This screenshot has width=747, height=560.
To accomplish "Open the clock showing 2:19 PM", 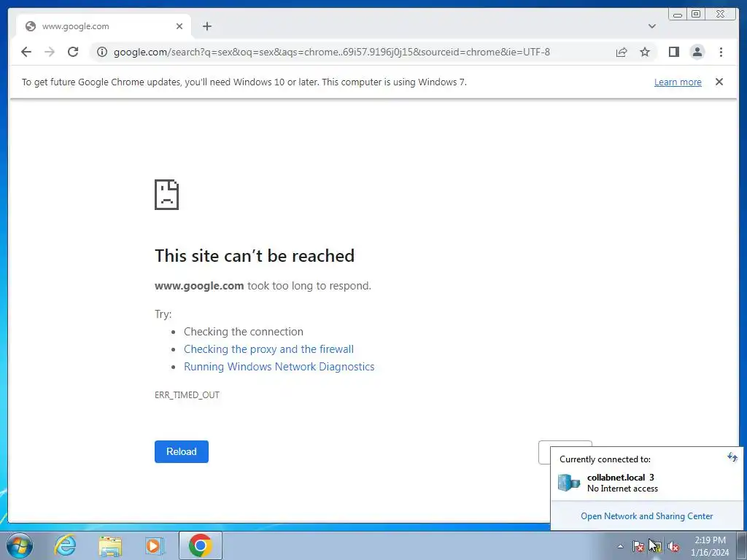I will [710, 546].
